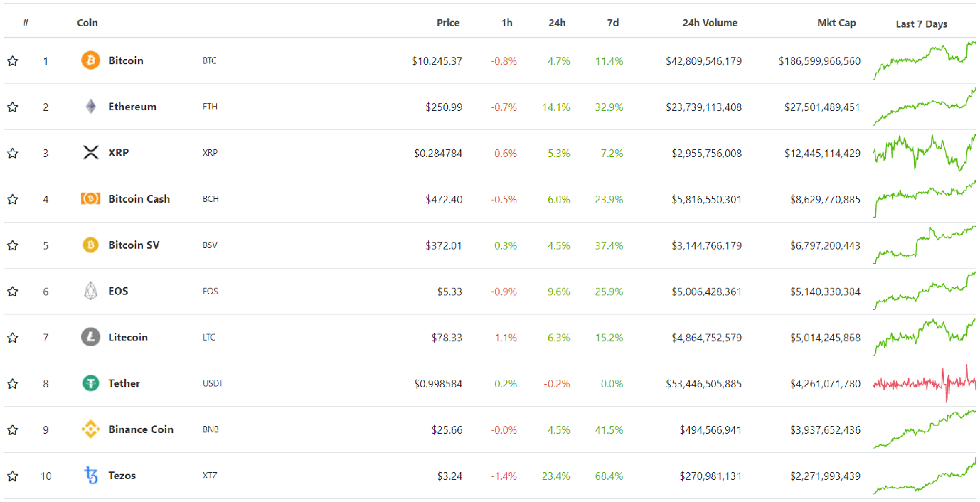The width and height of the screenshot is (980, 502).
Task: View Bitcoin's 7-day sparkline chart
Action: point(925,60)
